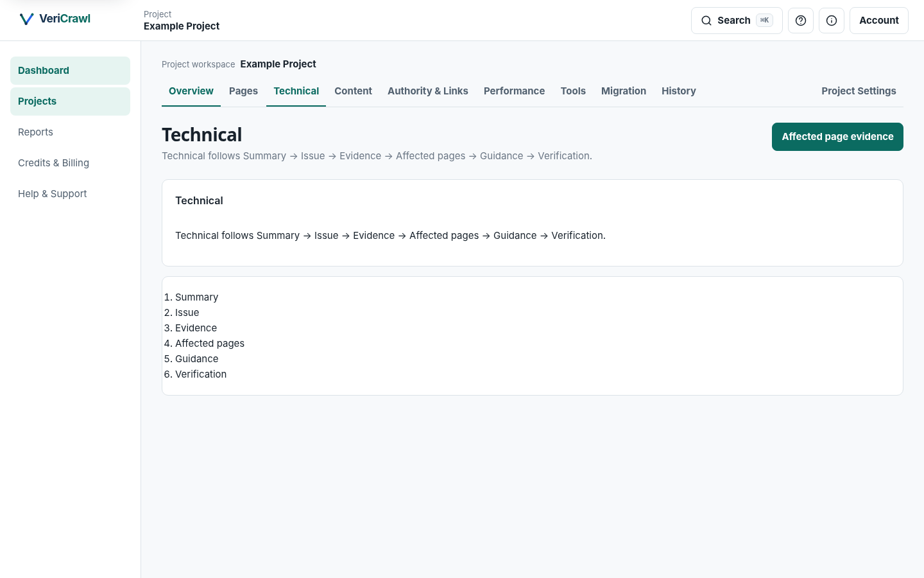Click the Technical card title

[x=199, y=201]
